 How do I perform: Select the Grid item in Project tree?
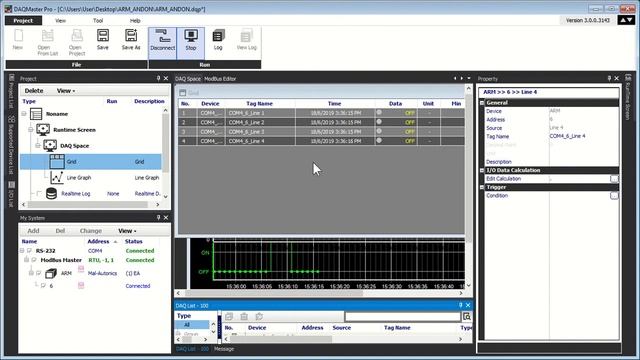pos(91,162)
